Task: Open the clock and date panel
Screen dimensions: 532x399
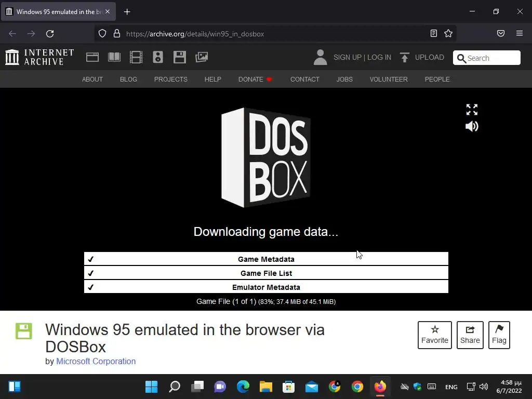Action: [509, 387]
